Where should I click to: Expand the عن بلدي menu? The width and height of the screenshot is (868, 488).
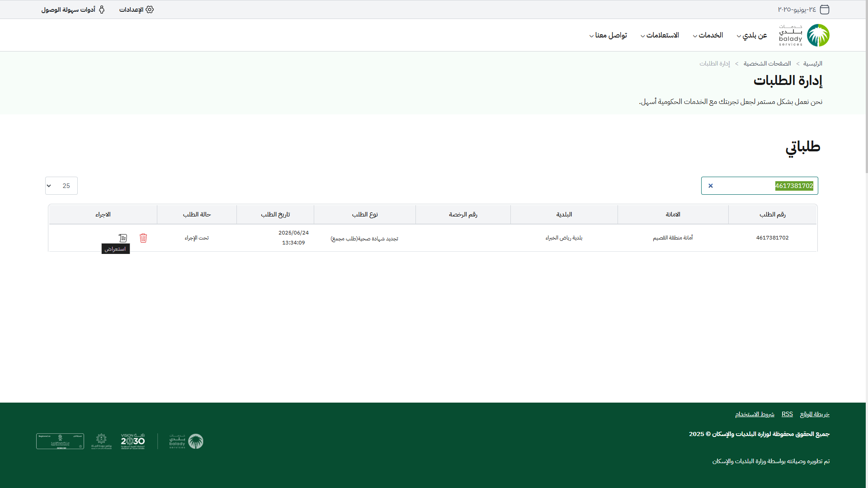coord(752,35)
